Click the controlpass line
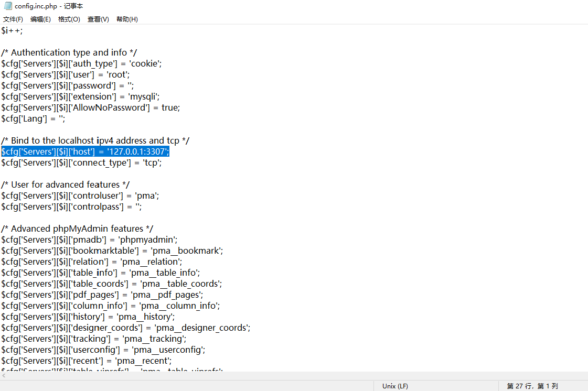 [71, 207]
